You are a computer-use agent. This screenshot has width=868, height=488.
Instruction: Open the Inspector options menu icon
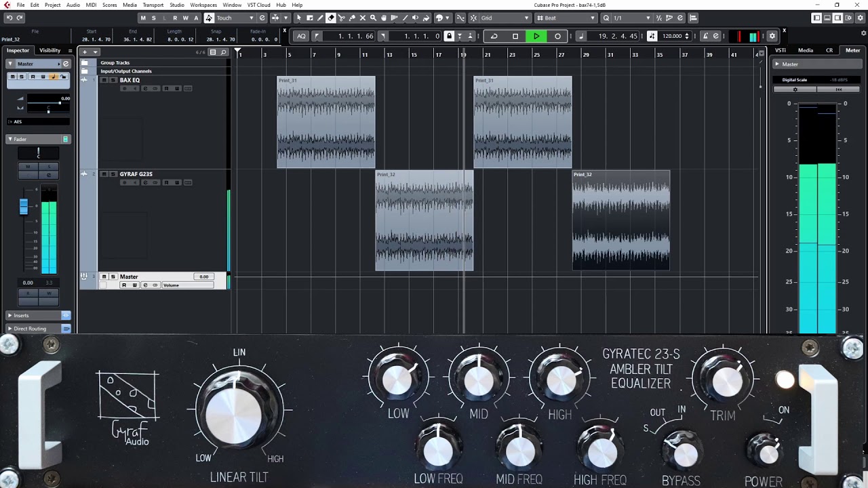(x=71, y=51)
